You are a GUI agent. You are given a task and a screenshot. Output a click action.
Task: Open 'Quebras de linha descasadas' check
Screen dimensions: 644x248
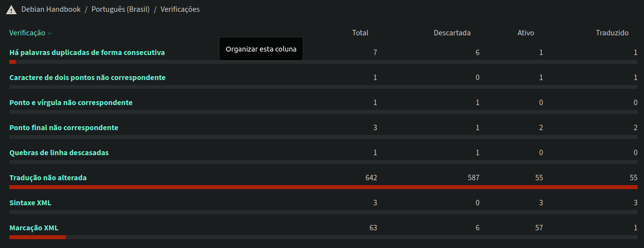(x=59, y=153)
